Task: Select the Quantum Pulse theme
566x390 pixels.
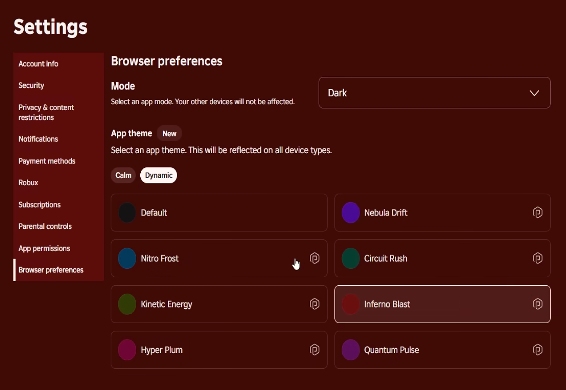Action: (x=442, y=350)
